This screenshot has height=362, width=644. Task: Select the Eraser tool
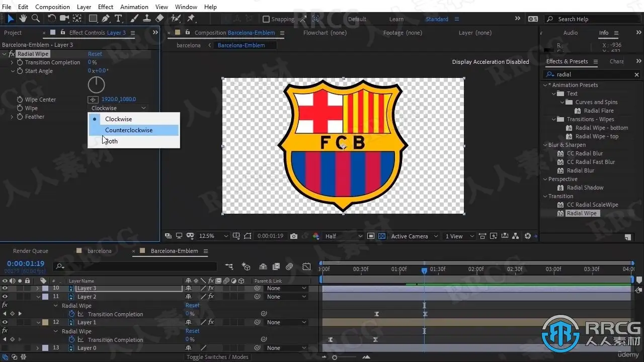(159, 19)
